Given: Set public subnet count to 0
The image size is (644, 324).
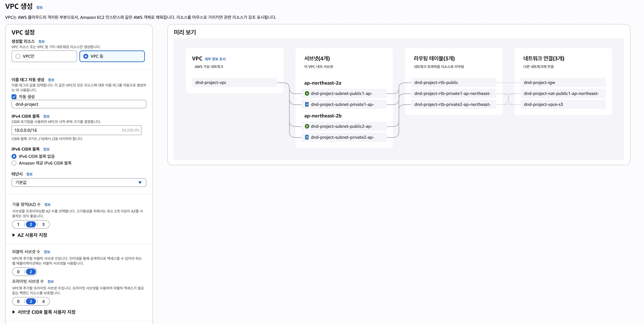Looking at the screenshot, I should (18, 272).
